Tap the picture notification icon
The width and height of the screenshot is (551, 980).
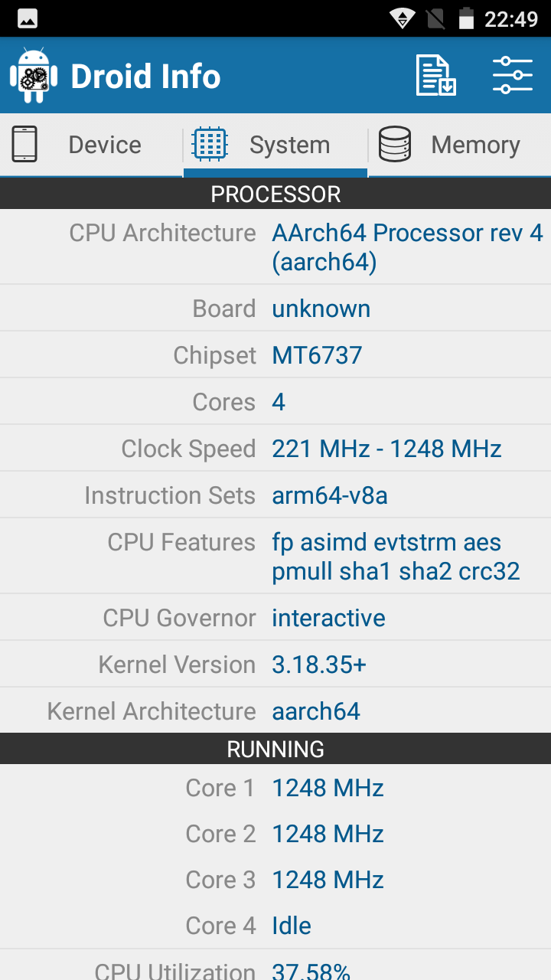pos(28,19)
